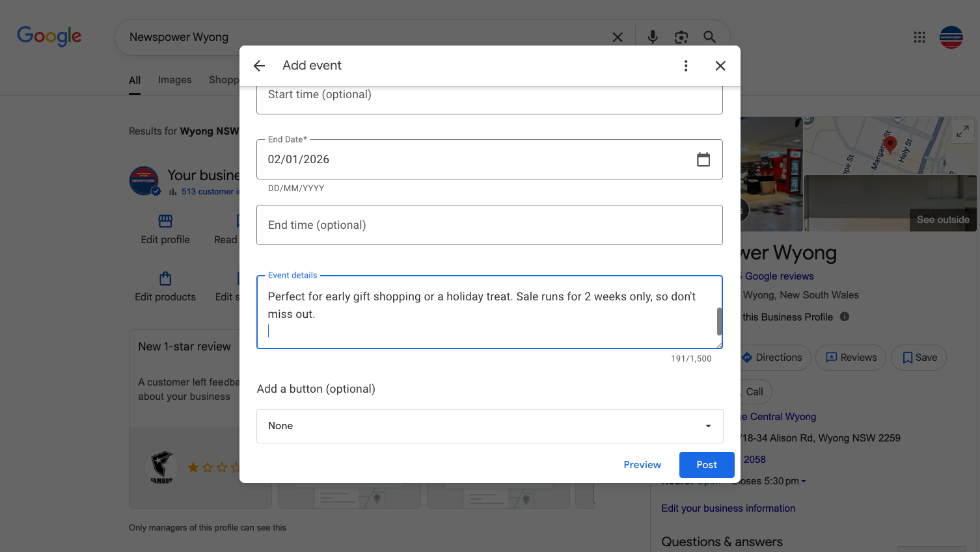Viewport: 980px width, 552px height.
Task: Click the magnifier search icon
Action: (x=710, y=37)
